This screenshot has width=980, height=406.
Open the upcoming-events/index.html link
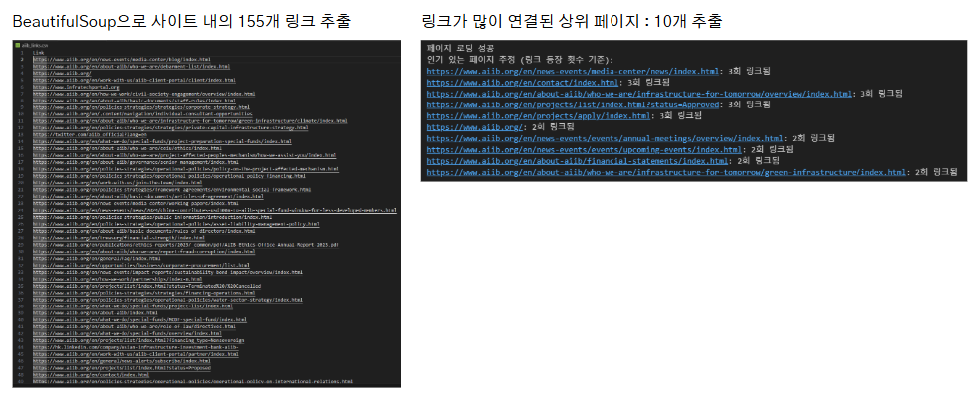pos(585,150)
